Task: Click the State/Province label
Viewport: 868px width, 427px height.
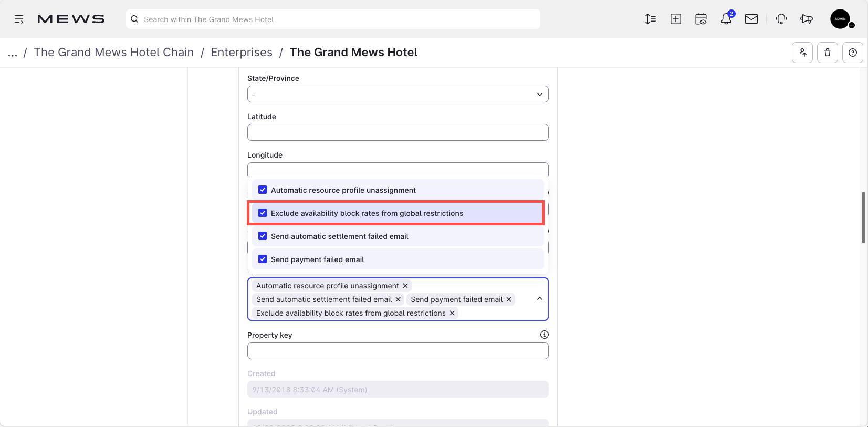Action: pyautogui.click(x=273, y=78)
